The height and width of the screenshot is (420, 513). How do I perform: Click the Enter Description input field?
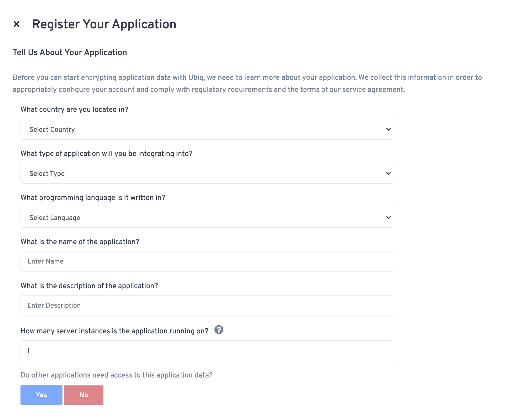pos(207,305)
